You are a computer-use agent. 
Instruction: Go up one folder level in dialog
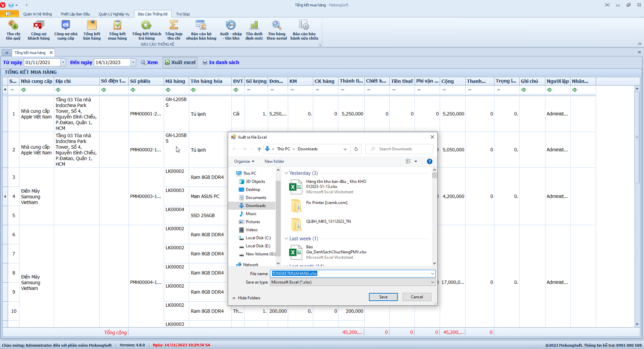pyautogui.click(x=259, y=149)
